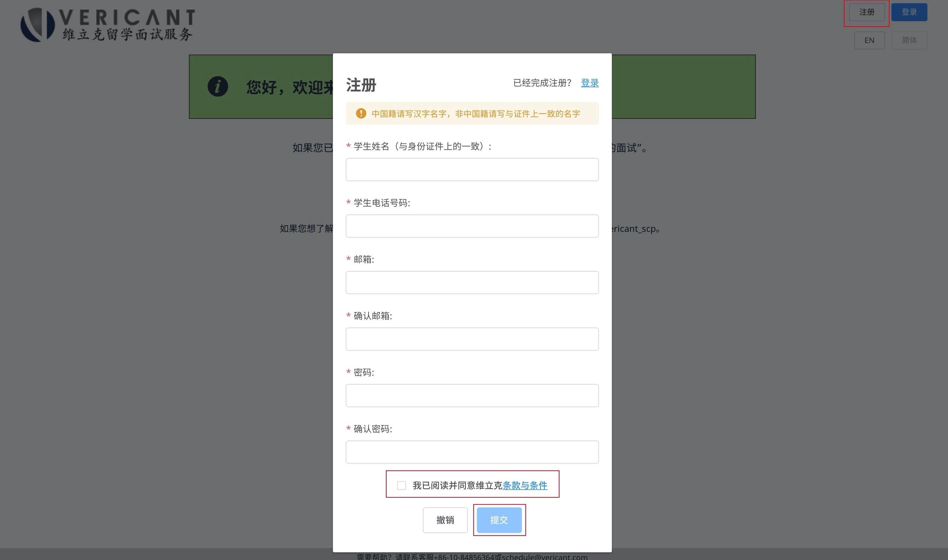This screenshot has width=948, height=560.
Task: Click the 登录 link next to 已经完成注册?
Action: click(x=590, y=83)
